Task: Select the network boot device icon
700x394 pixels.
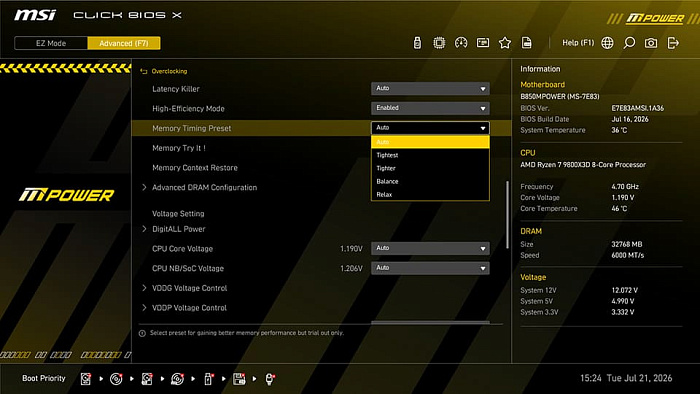Action: 270,379
